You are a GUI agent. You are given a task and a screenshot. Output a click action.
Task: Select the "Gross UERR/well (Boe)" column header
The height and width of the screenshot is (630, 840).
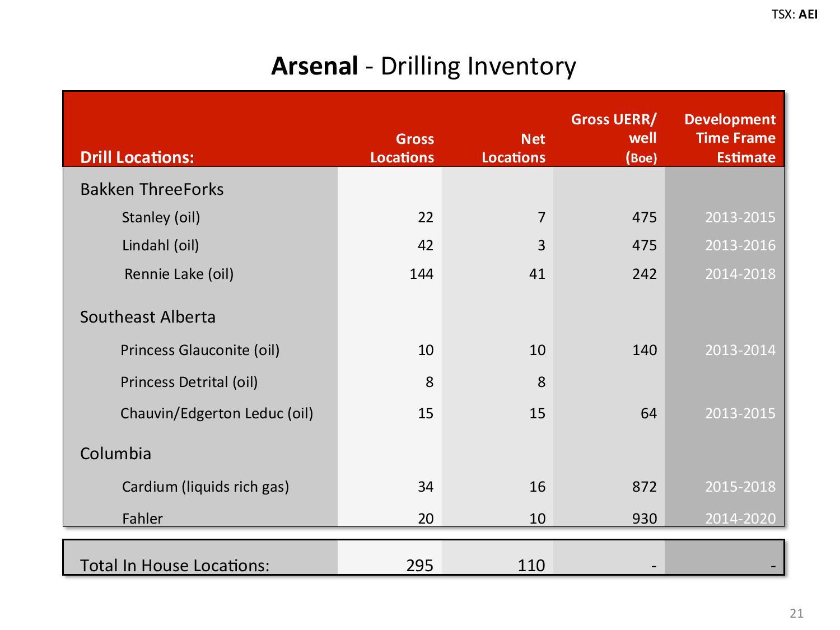(614, 138)
